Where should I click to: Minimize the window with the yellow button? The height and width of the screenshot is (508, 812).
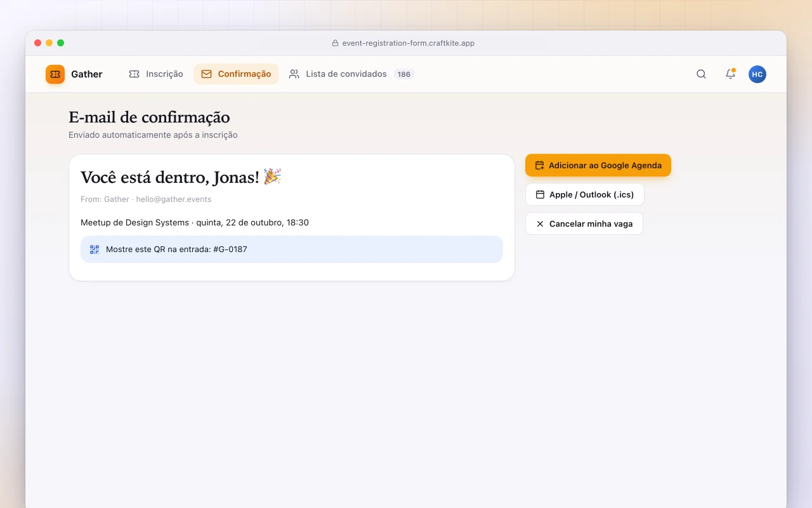tap(49, 43)
